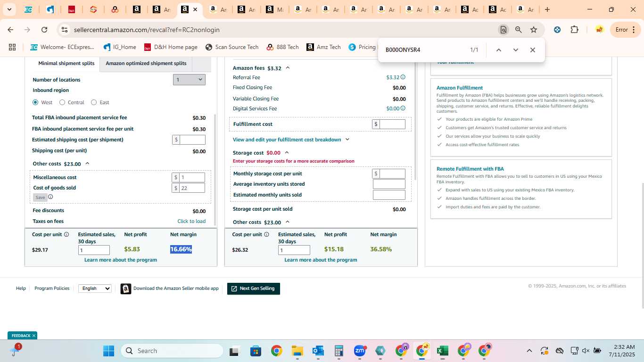
Task: Open the D&H Home page bookmark
Action: (x=171, y=47)
